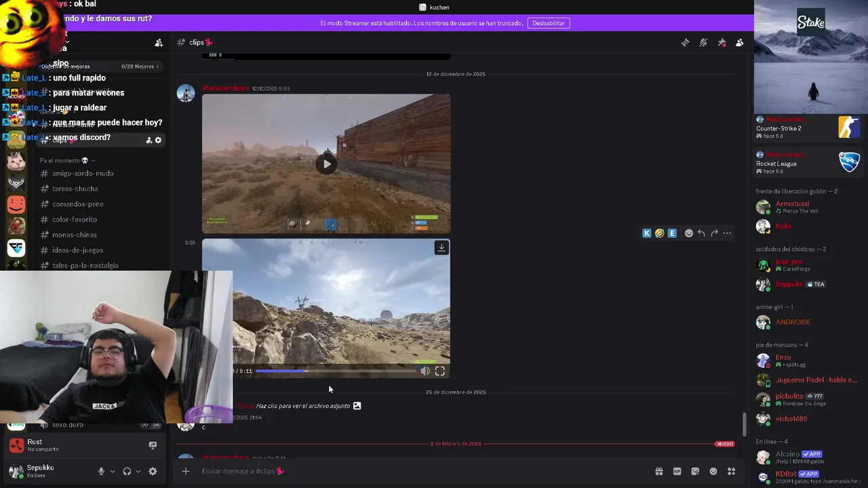The width and height of the screenshot is (868, 488).
Task: Type in the Enviar mensaje a #clips field
Action: 424,471
